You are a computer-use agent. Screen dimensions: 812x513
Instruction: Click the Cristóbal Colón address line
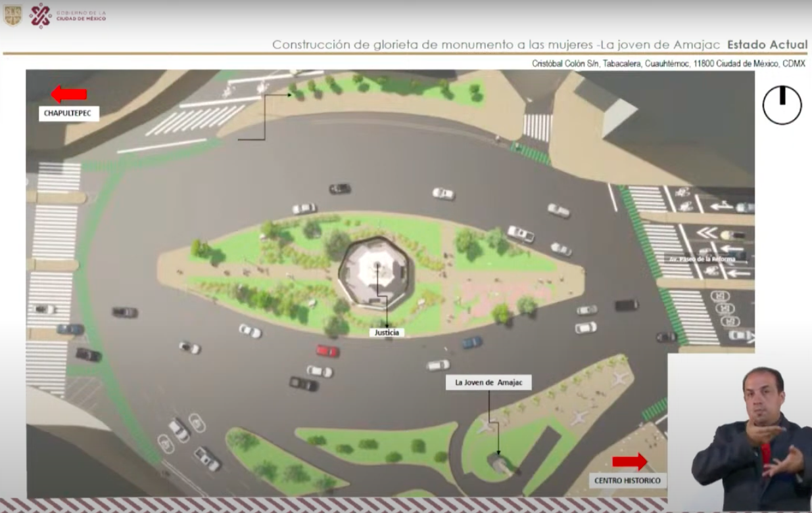coord(668,64)
